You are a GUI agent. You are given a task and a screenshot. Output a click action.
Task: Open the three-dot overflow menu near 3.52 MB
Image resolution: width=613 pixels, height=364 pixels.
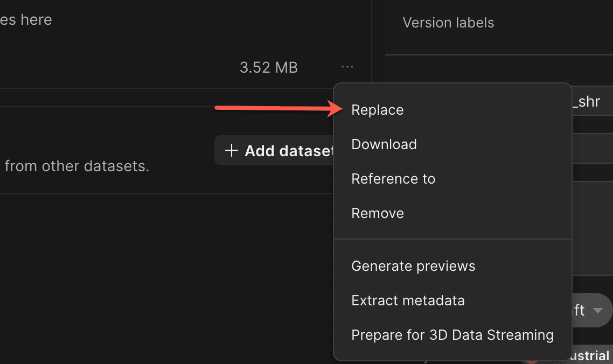click(347, 66)
